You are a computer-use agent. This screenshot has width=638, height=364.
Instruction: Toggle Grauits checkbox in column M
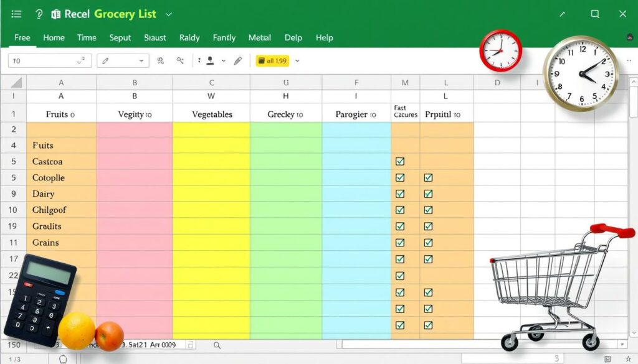pos(400,226)
